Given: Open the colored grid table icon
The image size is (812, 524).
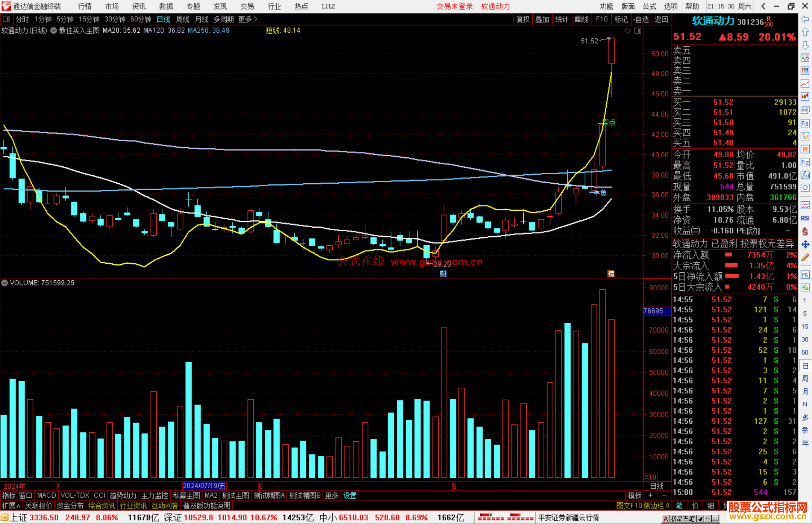Looking at the screenshot, I should tap(805, 71).
